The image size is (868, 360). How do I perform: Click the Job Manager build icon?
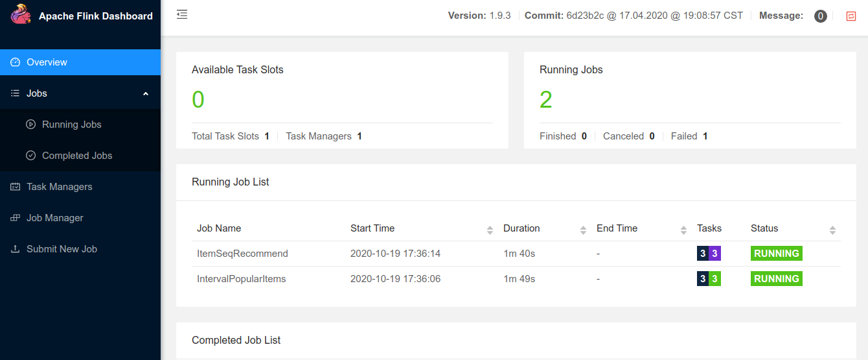coord(16,218)
